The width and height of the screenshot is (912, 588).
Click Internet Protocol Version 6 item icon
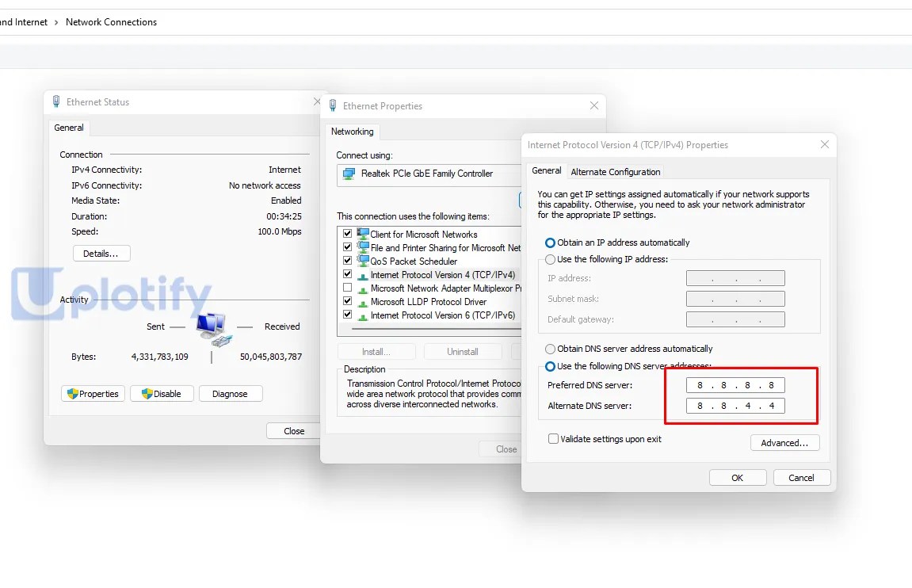(363, 316)
